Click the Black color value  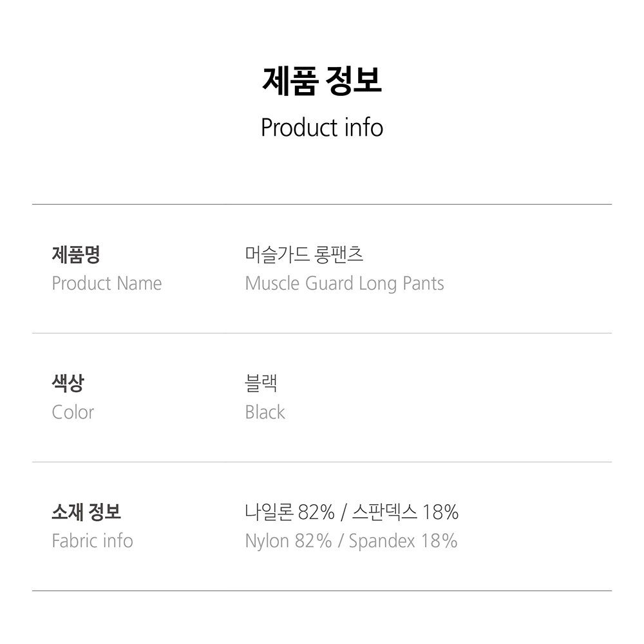tap(265, 412)
